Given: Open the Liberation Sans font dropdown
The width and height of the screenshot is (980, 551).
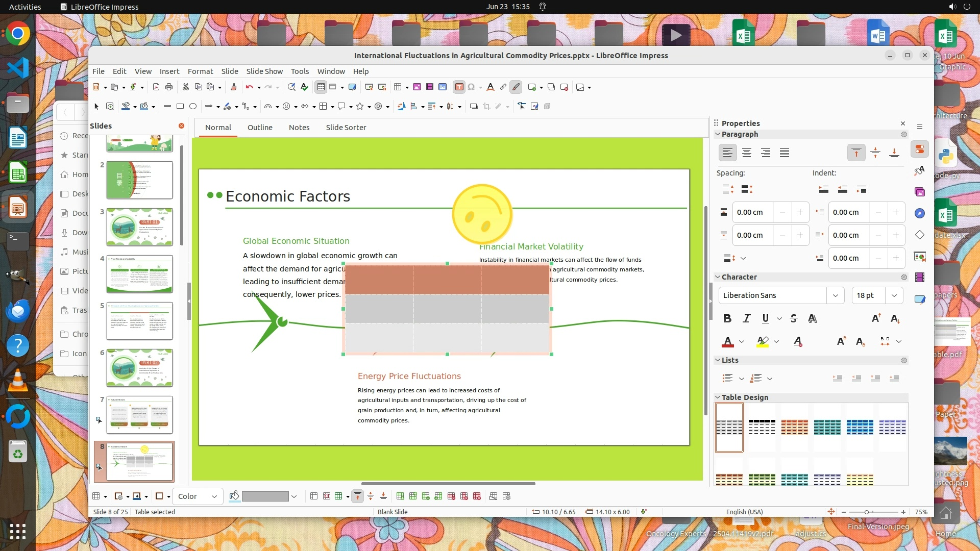Looking at the screenshot, I should (x=835, y=295).
